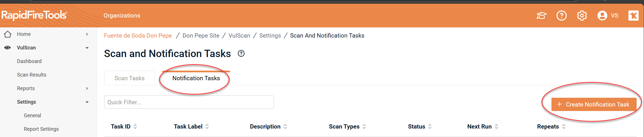Click the help question mark icon in header
644x137 pixels.
click(x=561, y=16)
